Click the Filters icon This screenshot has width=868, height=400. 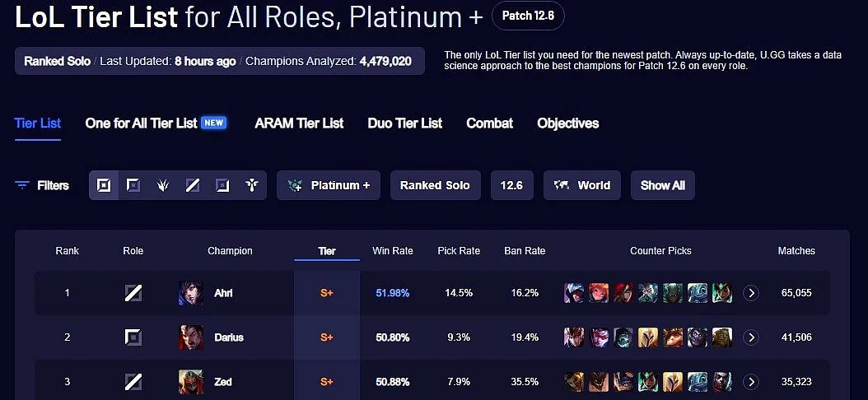[x=22, y=185]
